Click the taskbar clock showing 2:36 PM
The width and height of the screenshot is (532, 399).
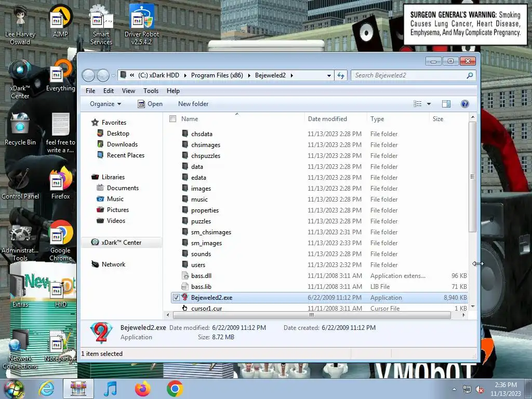[506, 389]
